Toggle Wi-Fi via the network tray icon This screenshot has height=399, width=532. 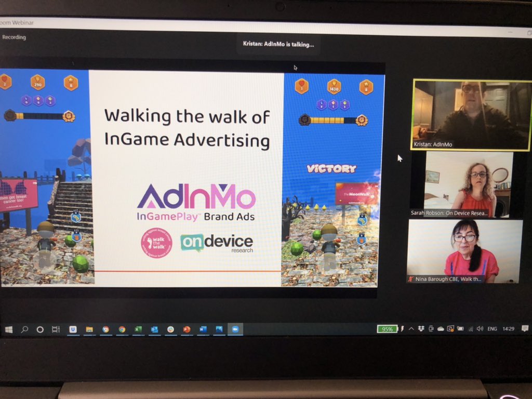click(x=471, y=328)
